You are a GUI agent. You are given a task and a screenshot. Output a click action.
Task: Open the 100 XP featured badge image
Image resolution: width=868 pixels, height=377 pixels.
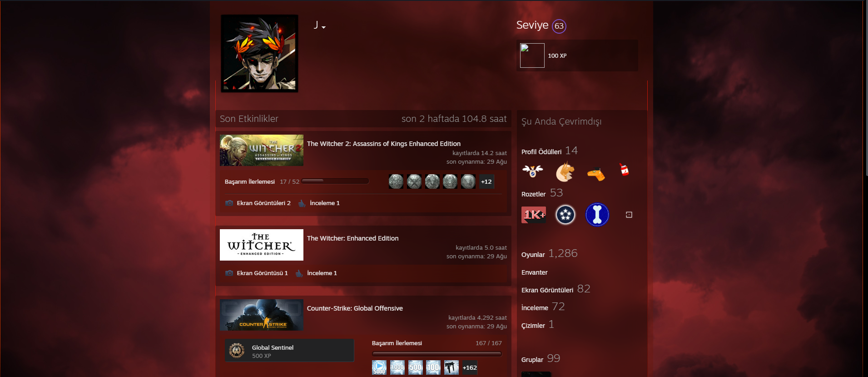[532, 55]
